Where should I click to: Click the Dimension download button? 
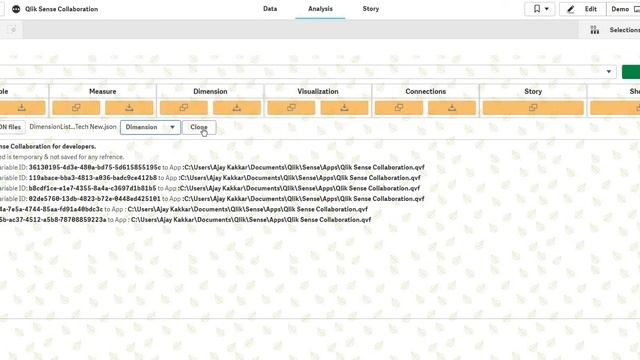[x=237, y=108]
